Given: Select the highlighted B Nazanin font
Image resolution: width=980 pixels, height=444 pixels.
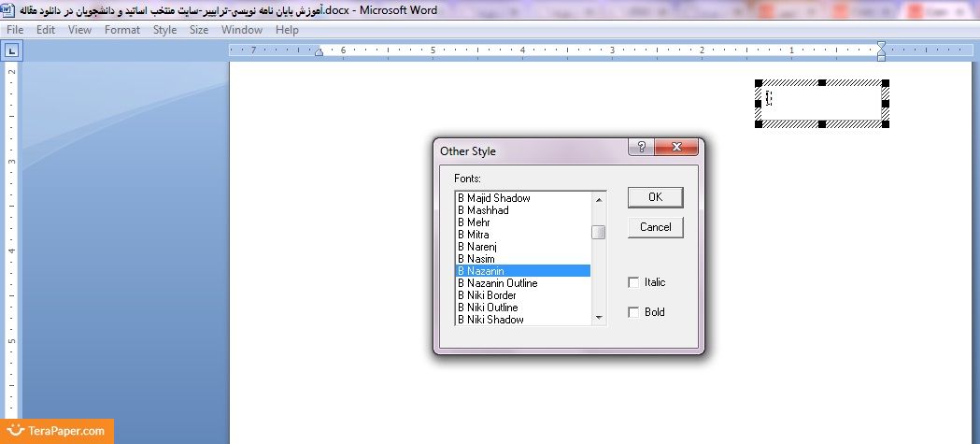Looking at the screenshot, I should click(x=523, y=271).
